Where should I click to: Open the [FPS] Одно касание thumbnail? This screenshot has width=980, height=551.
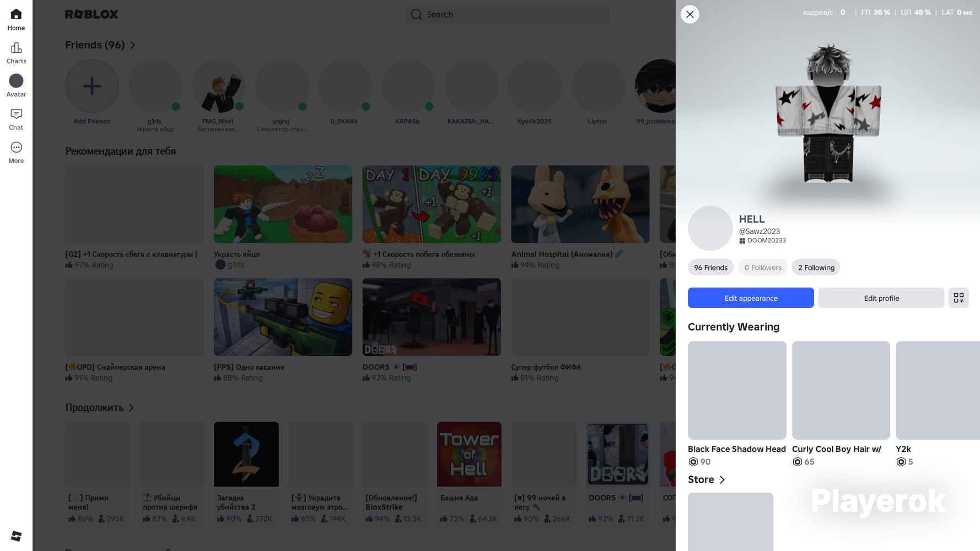pyautogui.click(x=283, y=317)
